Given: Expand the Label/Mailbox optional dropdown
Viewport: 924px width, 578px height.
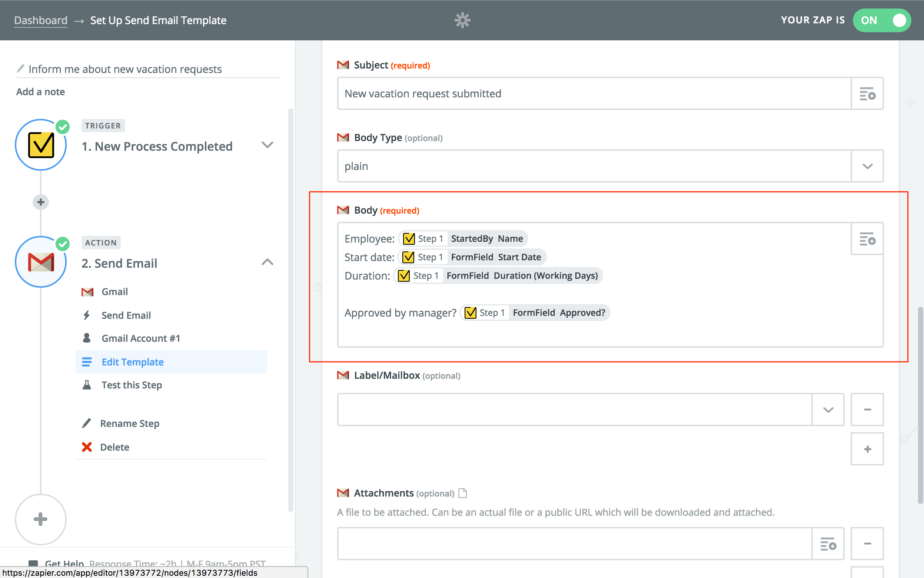Looking at the screenshot, I should [828, 409].
